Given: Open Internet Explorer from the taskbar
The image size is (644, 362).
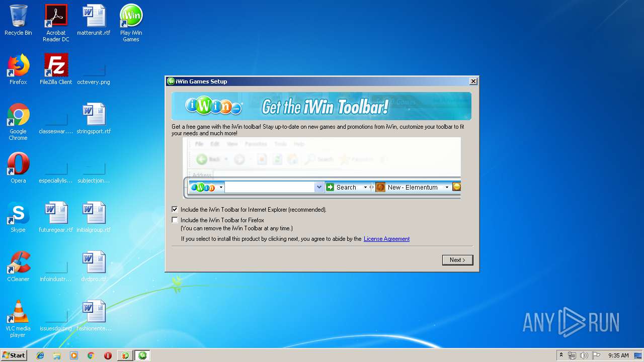Looking at the screenshot, I should tap(40, 355).
